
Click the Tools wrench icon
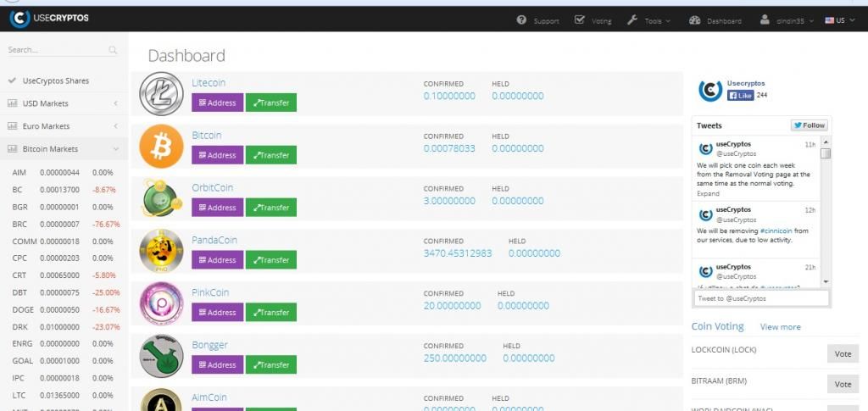pyautogui.click(x=632, y=19)
